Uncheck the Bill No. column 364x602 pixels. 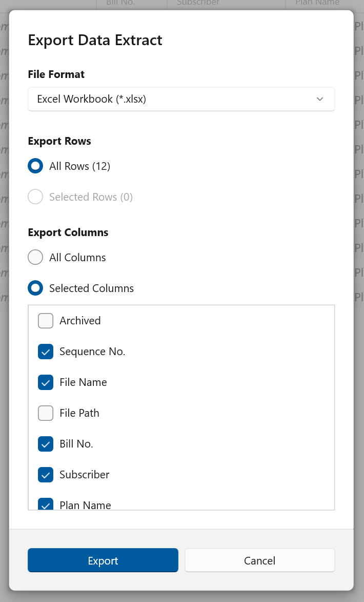46,444
